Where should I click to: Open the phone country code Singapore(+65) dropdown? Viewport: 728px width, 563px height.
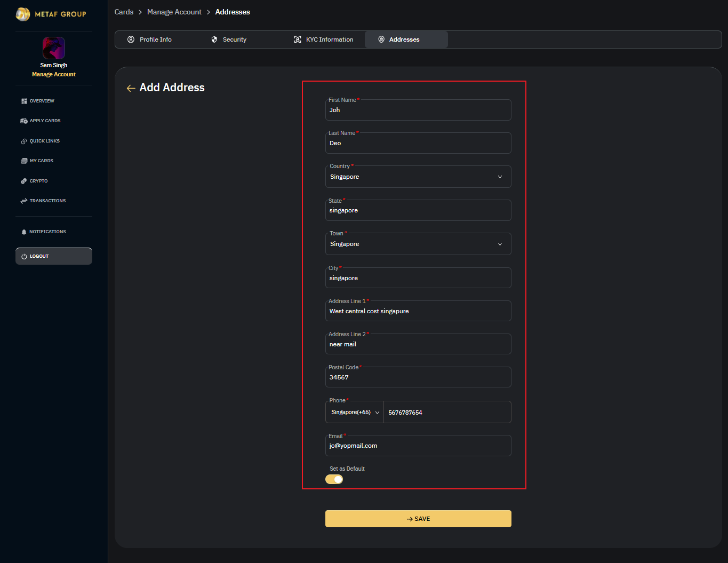355,412
